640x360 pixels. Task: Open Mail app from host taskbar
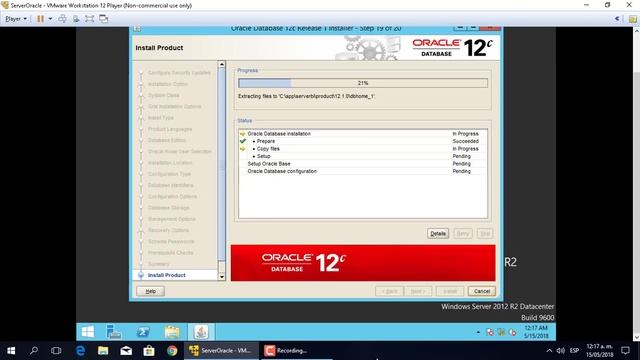coord(126,351)
